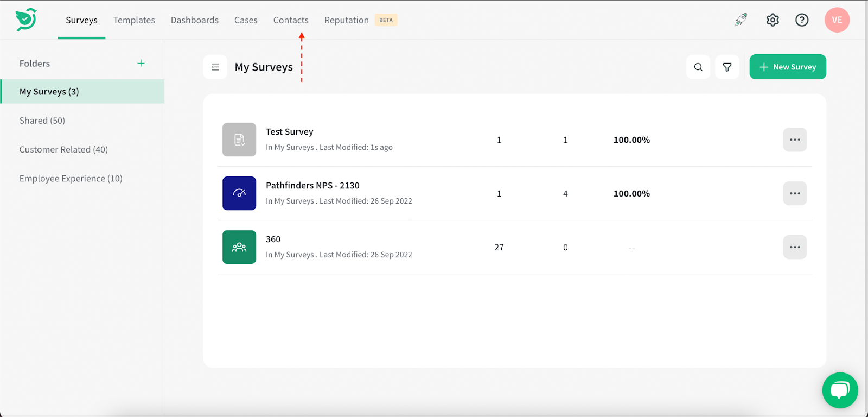Open the Reputation tab

click(x=347, y=20)
